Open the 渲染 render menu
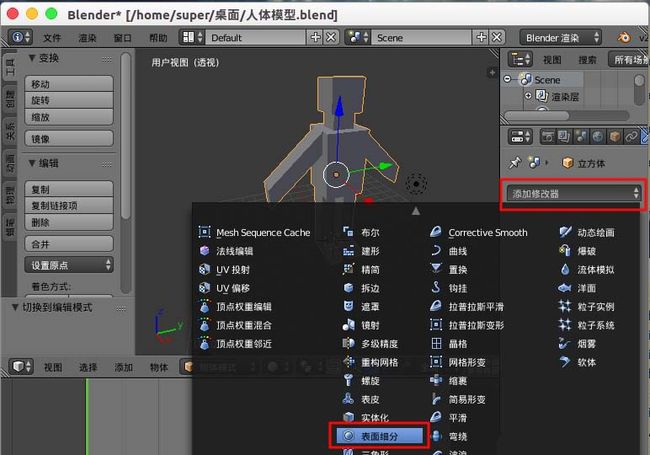Image resolution: width=650 pixels, height=455 pixels. (x=87, y=38)
